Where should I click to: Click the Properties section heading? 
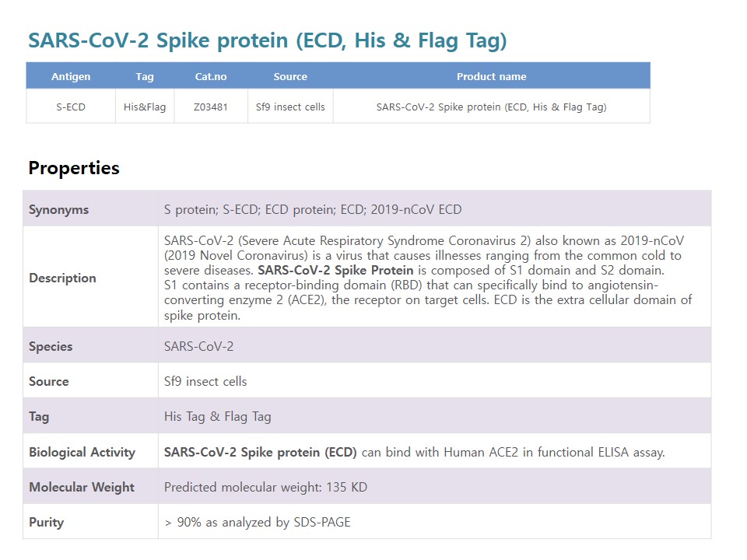click(x=74, y=168)
